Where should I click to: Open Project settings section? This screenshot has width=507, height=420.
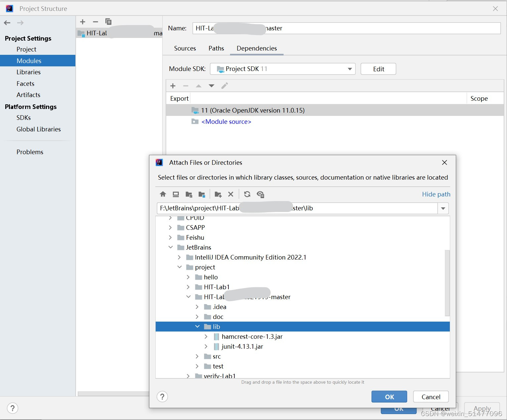(26, 49)
